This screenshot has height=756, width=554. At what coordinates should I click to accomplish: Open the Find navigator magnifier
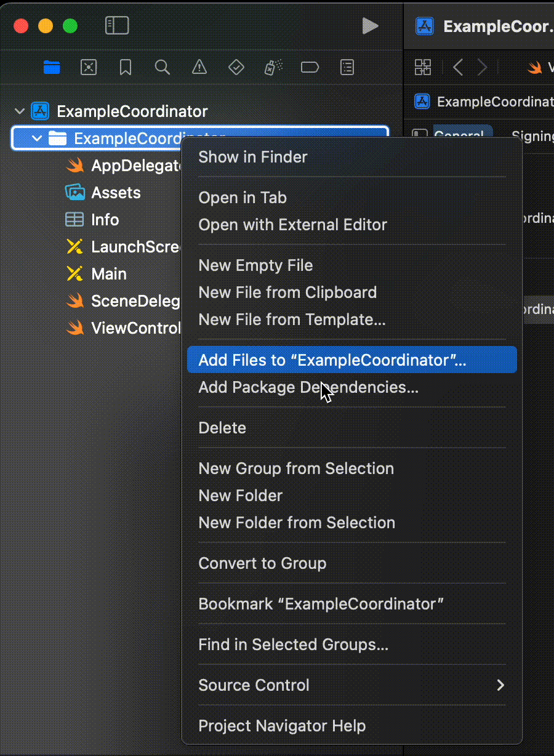[x=163, y=67]
